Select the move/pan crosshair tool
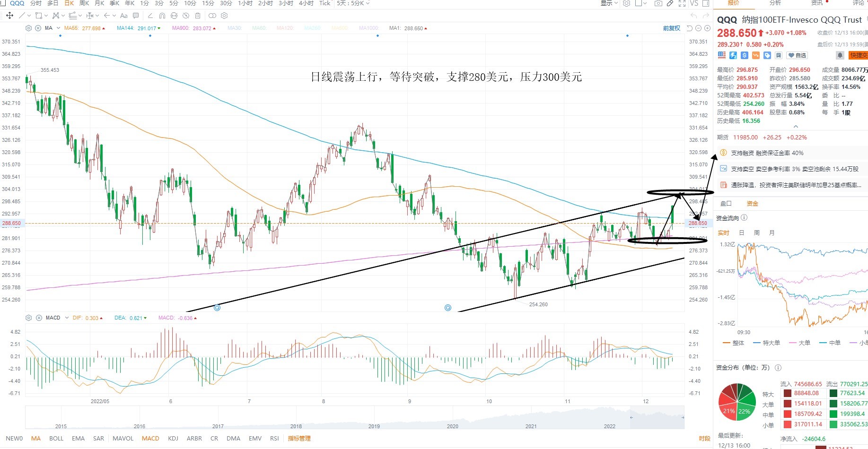Viewport: 868px width, 449px height. tap(9, 16)
